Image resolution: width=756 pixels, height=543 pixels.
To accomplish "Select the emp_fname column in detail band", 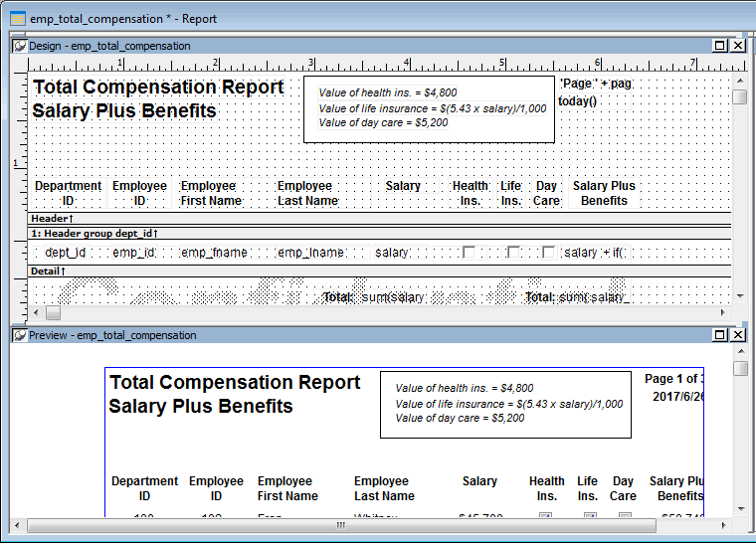I will [214, 253].
